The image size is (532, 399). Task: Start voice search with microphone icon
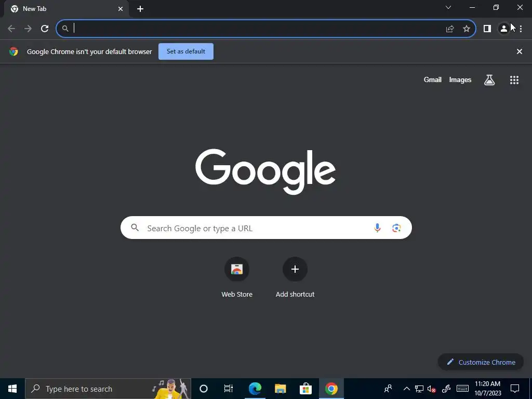pos(377,228)
